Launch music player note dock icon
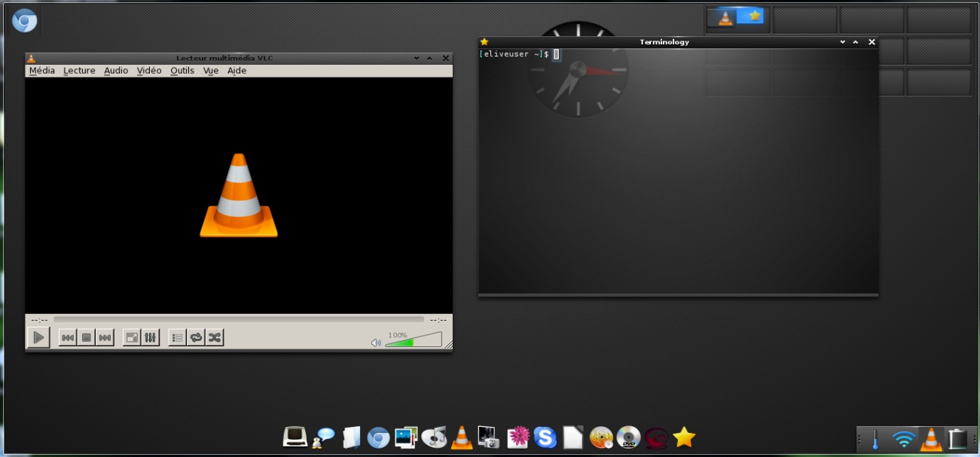Screen dimensions: 980x457 coord(435,437)
